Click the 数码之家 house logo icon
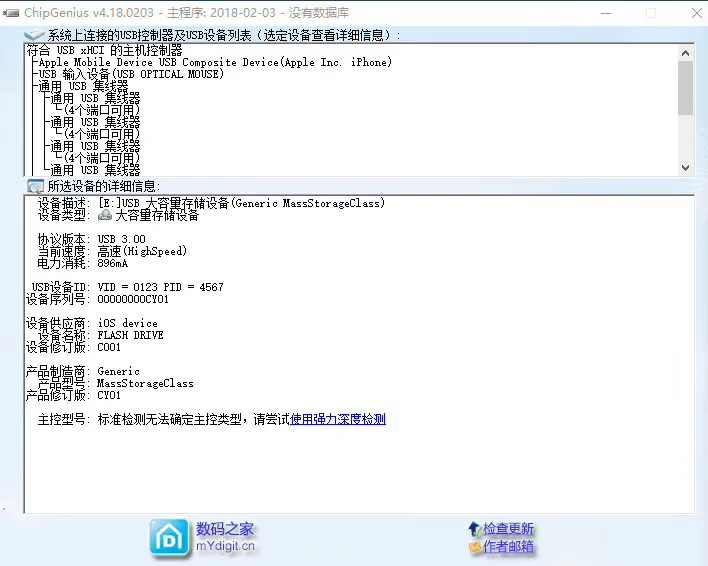Viewport: 708px width, 566px height. point(170,537)
